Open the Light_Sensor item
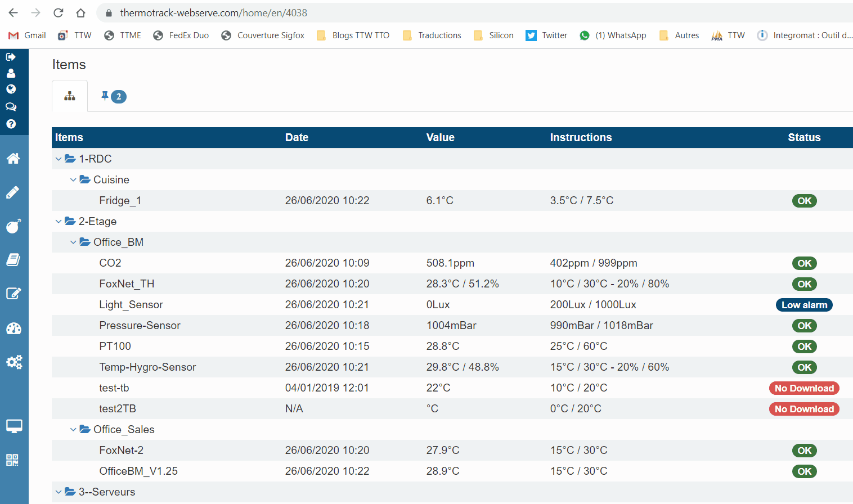 coord(131,305)
